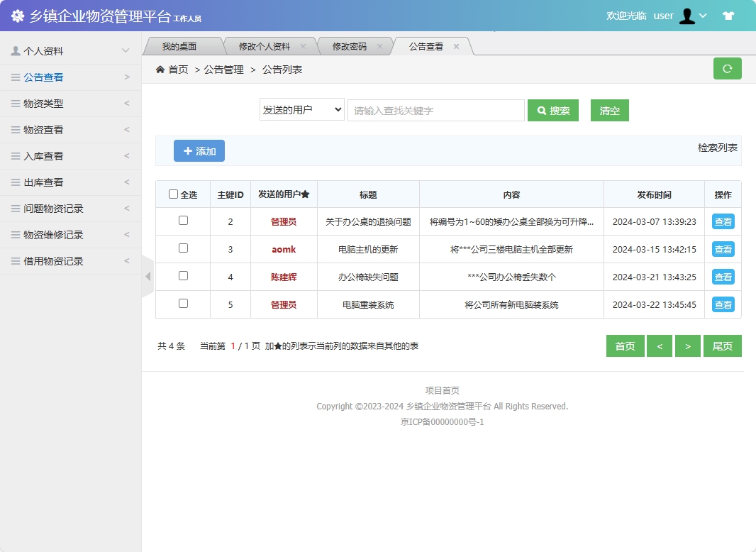Check the checkbox on the 电脑重装系统 row
The width and height of the screenshot is (756, 552).
(182, 304)
